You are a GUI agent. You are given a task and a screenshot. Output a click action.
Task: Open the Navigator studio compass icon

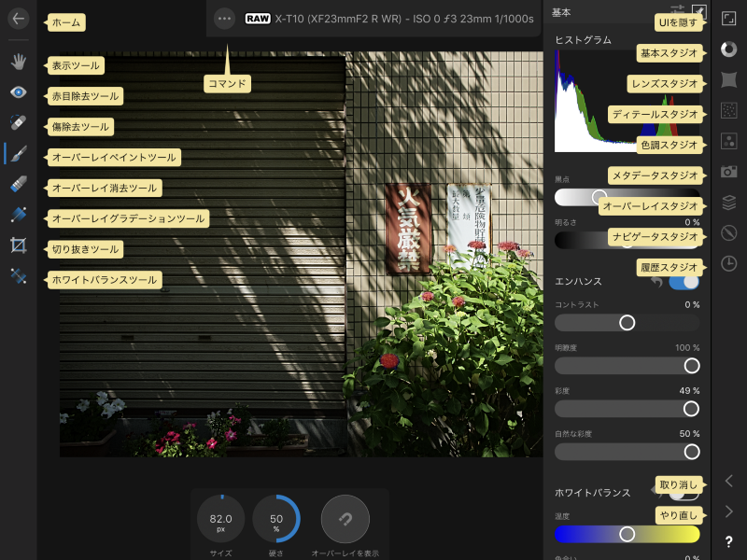pyautogui.click(x=729, y=232)
